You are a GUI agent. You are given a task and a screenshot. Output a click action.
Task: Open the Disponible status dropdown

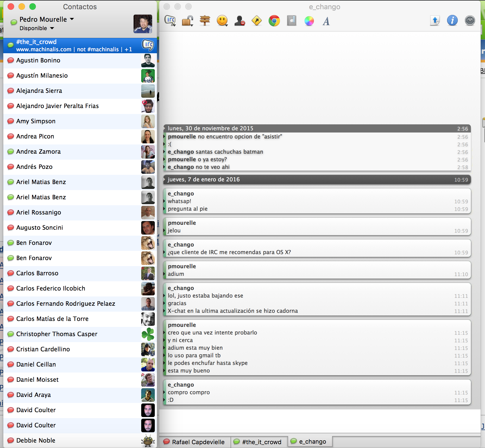tap(37, 28)
